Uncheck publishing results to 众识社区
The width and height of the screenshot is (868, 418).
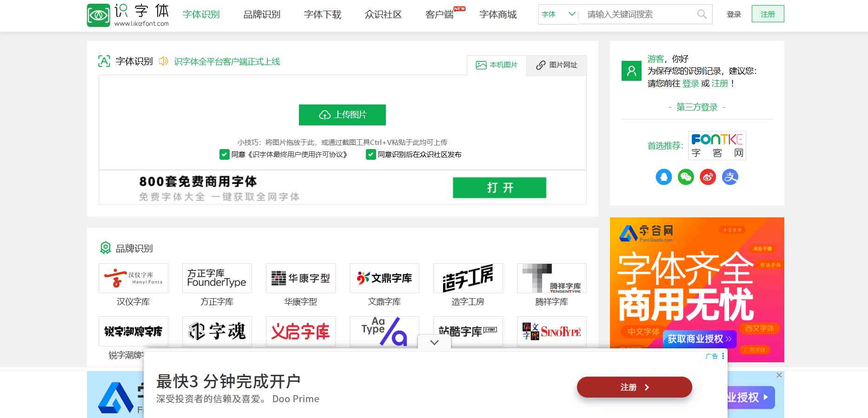point(371,154)
